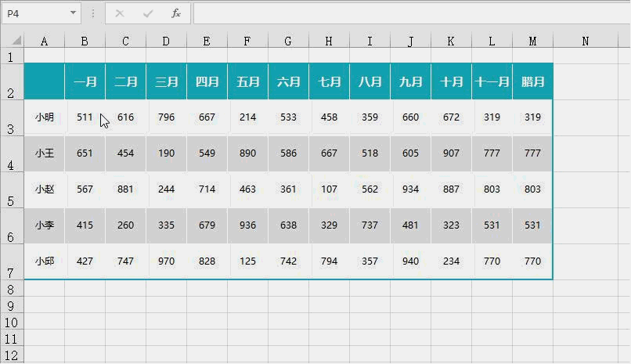Click cell with value 970

[166, 261]
